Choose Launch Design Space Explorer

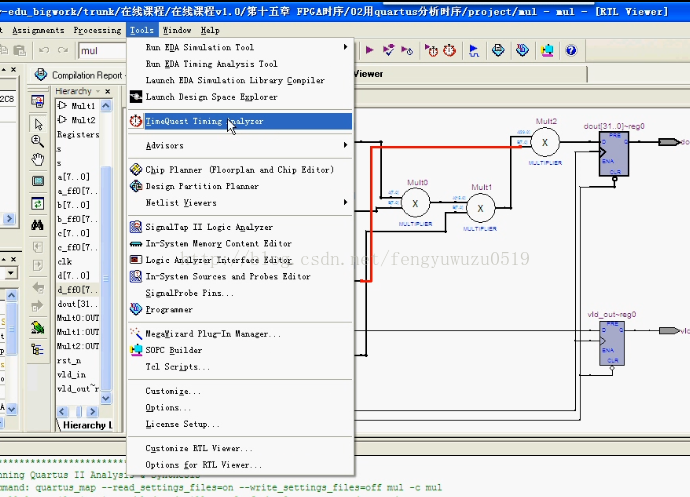coord(240,97)
